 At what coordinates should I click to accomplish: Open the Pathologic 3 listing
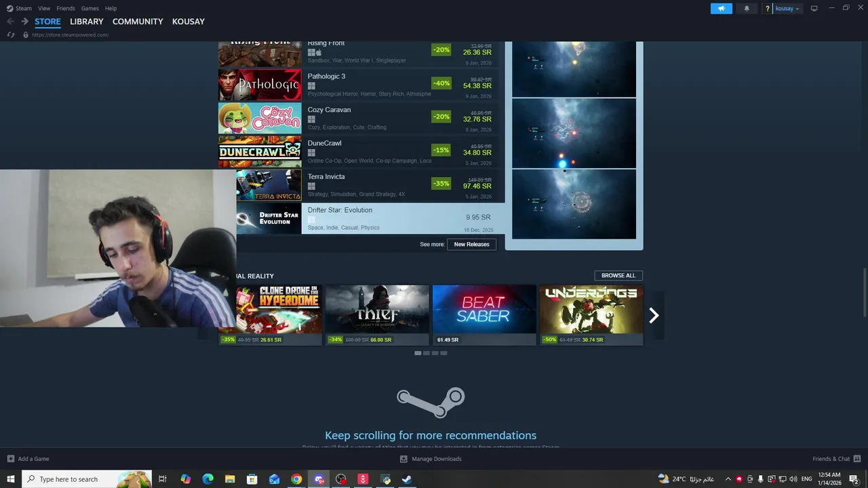361,85
